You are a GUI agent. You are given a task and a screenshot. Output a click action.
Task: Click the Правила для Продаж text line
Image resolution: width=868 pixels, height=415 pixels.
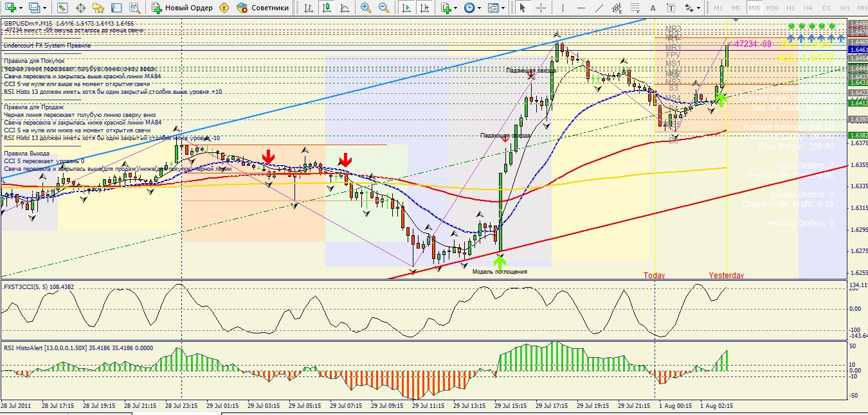[33, 107]
